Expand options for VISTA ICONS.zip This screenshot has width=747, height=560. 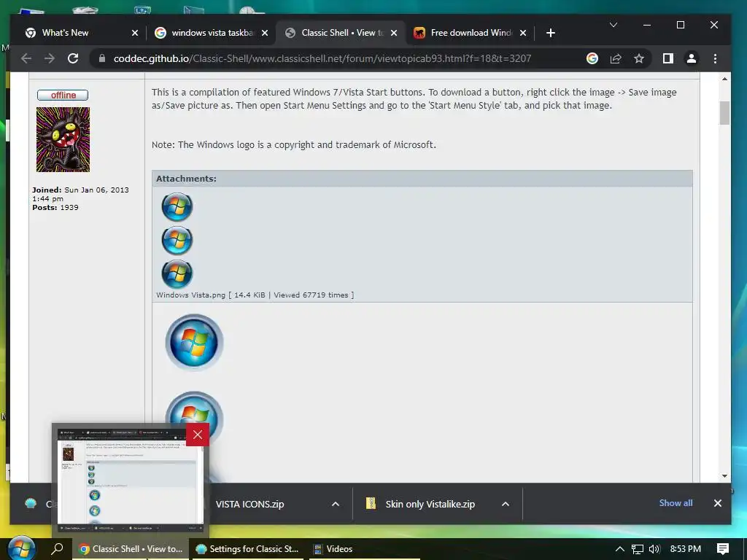tap(336, 505)
